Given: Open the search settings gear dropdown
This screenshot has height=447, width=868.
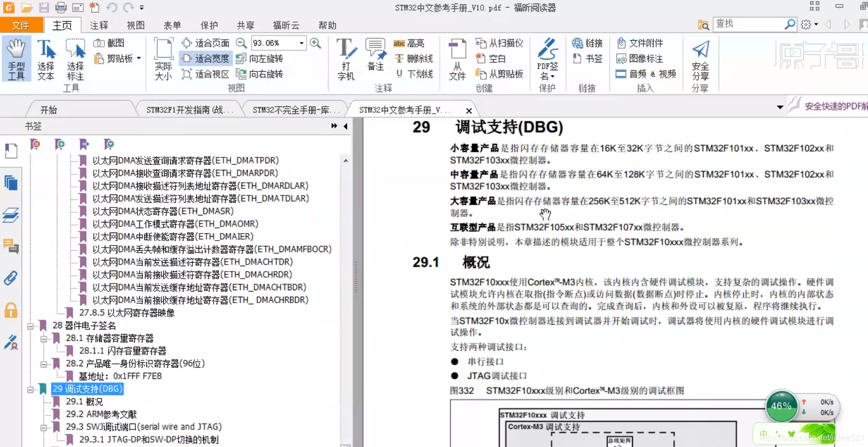Looking at the screenshot, I should pyautogui.click(x=809, y=24).
